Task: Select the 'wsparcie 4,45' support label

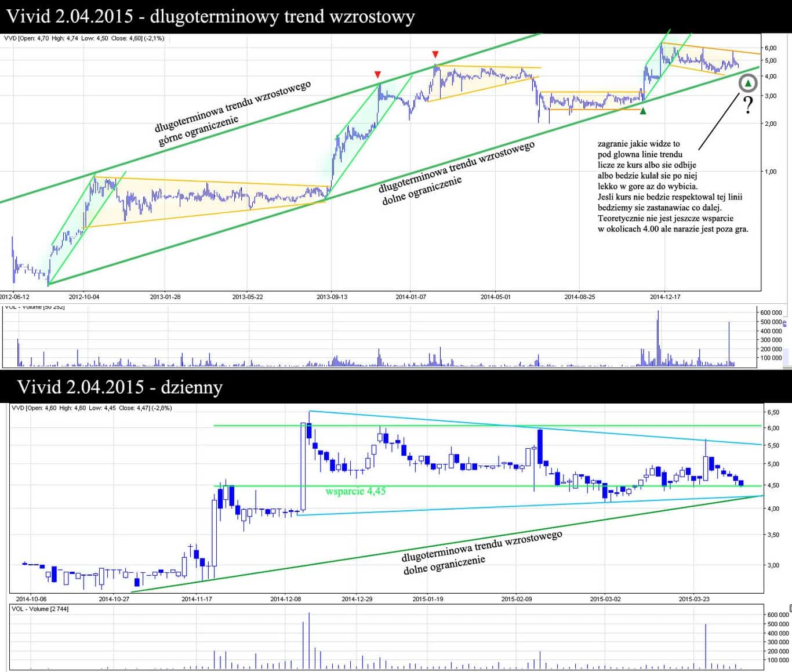Action: (355, 491)
